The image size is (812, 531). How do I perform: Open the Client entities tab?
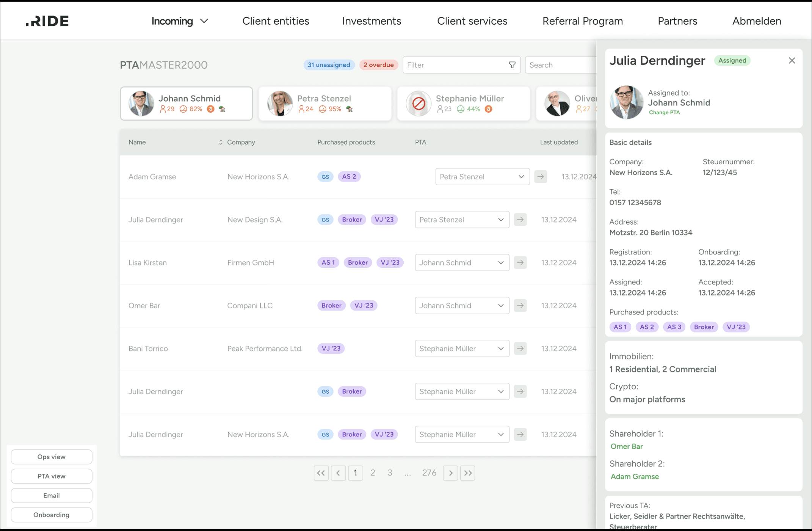point(276,21)
